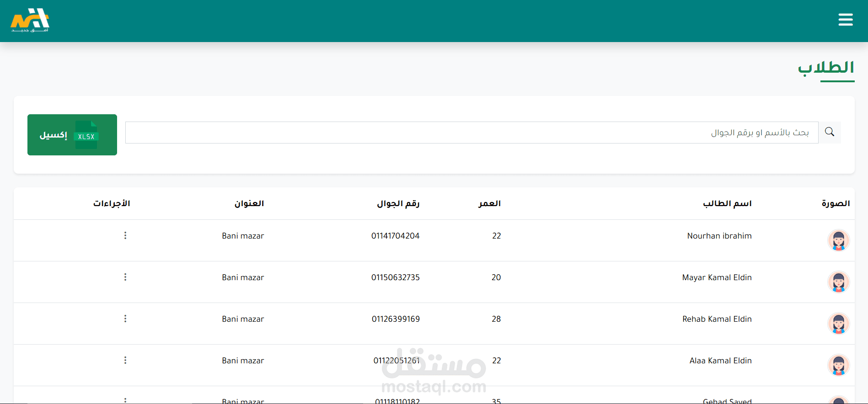Click phone number 01150632735
868x404 pixels.
395,277
